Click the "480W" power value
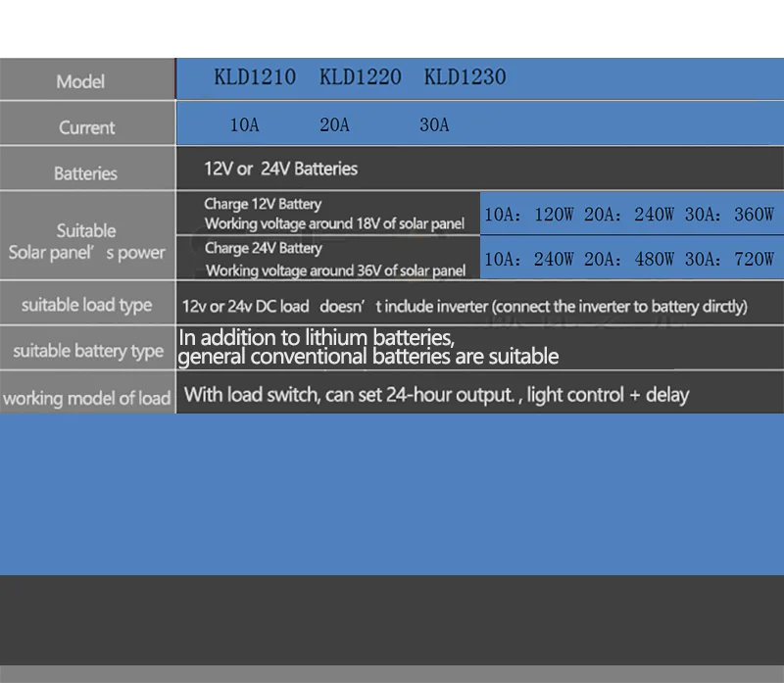 (x=654, y=259)
